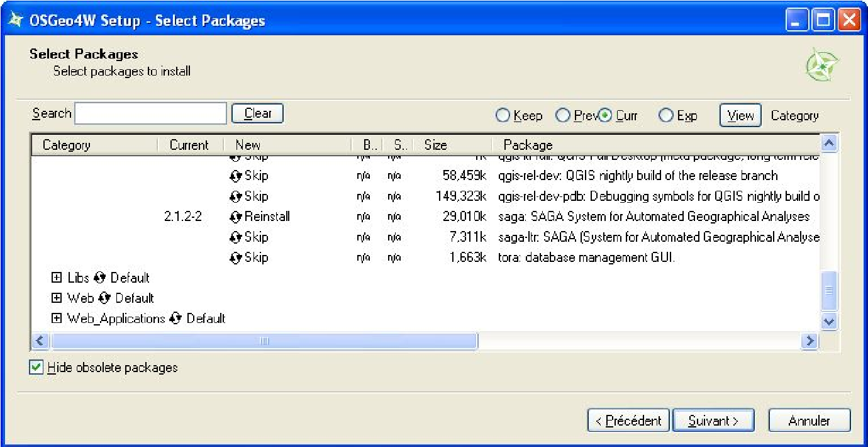Image resolution: width=868 pixels, height=447 pixels.
Task: Select the Web_Applications category label
Action: [x=116, y=319]
